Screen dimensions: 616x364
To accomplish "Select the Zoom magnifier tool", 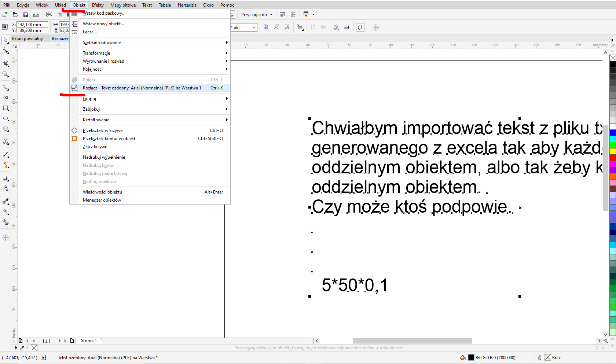I will click(x=5, y=74).
